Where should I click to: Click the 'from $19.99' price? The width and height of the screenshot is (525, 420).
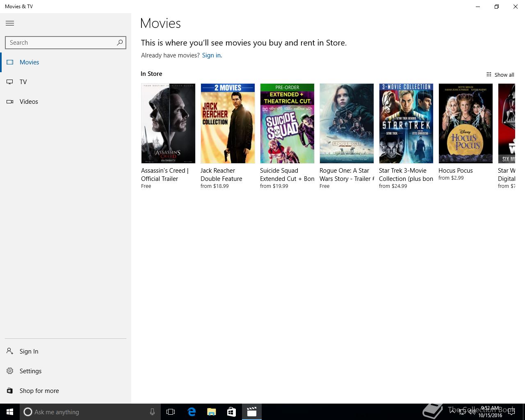tap(274, 186)
